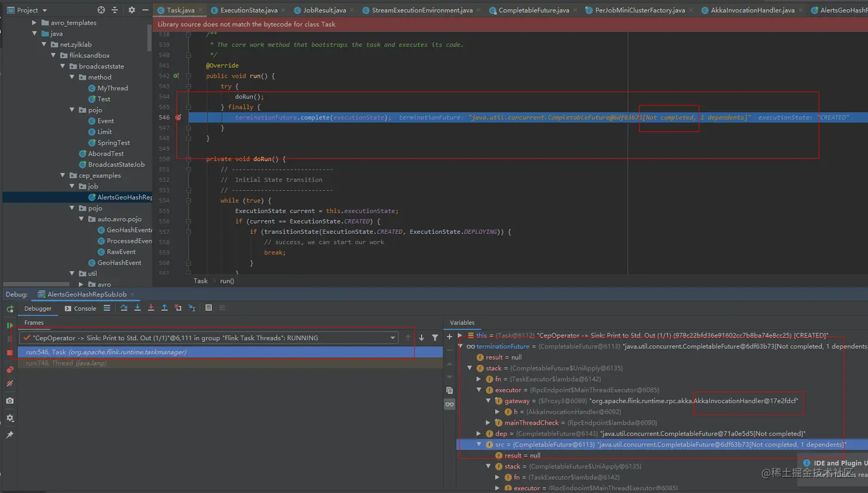Toggle the Mute Breakpoints icon
Viewport: 868px width, 493px height.
(x=10, y=383)
